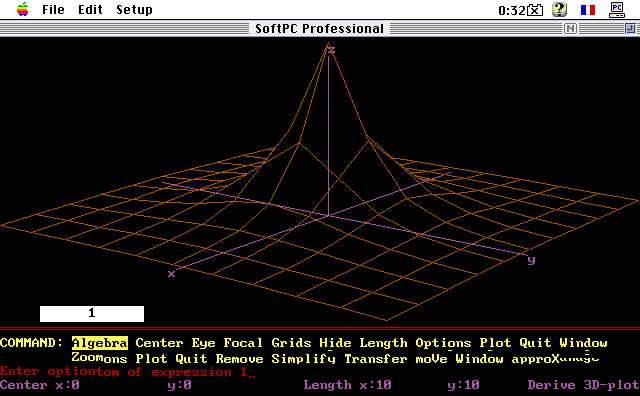Viewport: 640px width, 396px height.
Task: Click the help balloon icon in menu bar
Action: [x=560, y=9]
